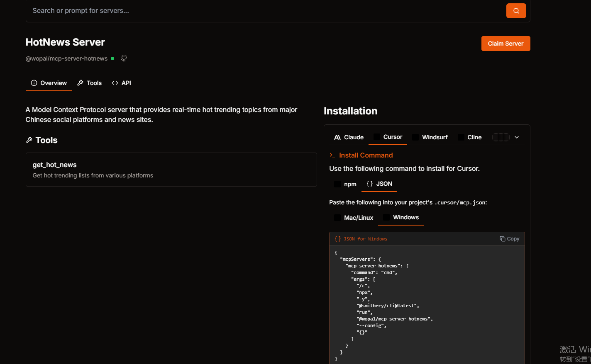Click the "JSON for Windows" code label
Viewport: 591px width, 364px height.
(365, 239)
